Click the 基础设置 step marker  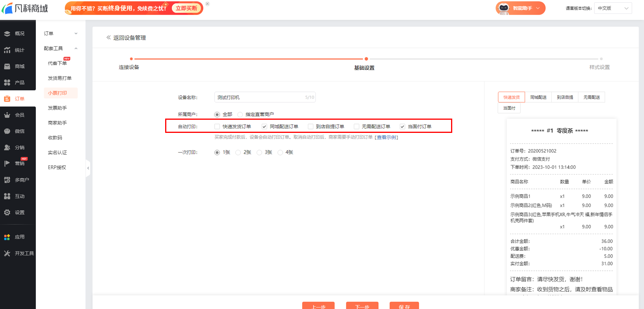[366, 59]
